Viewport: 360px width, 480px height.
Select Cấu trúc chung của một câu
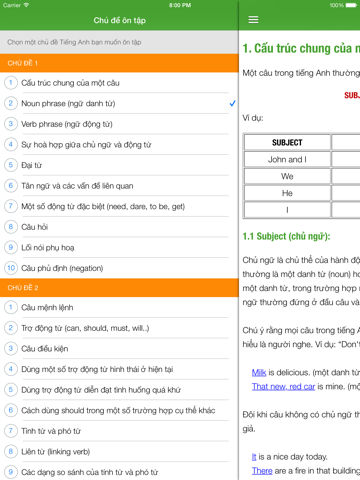tap(119, 83)
